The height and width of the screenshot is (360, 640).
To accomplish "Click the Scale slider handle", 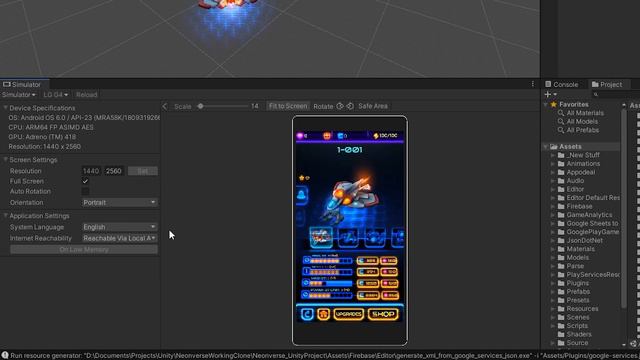I will (x=200, y=106).
